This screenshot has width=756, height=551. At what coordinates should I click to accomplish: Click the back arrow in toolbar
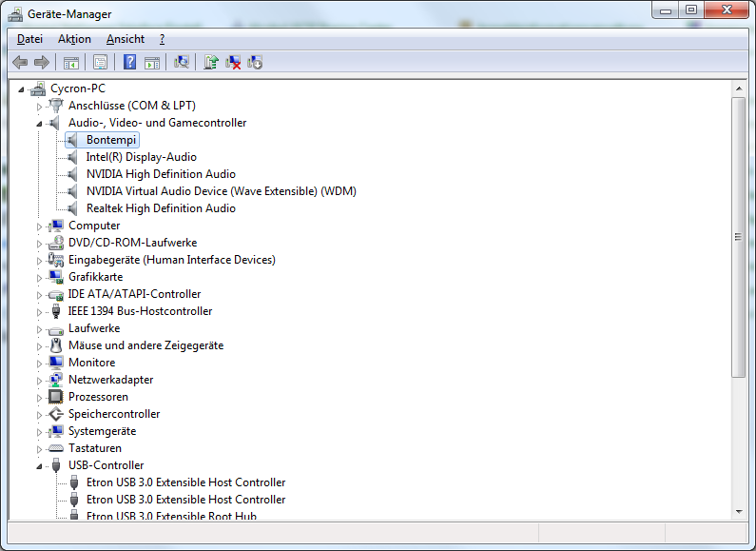[20, 62]
